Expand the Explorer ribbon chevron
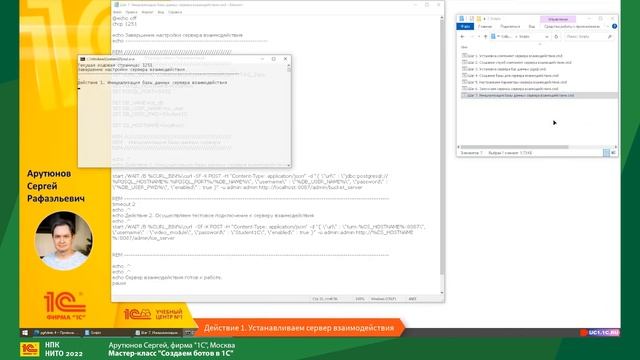 (x=607, y=27)
